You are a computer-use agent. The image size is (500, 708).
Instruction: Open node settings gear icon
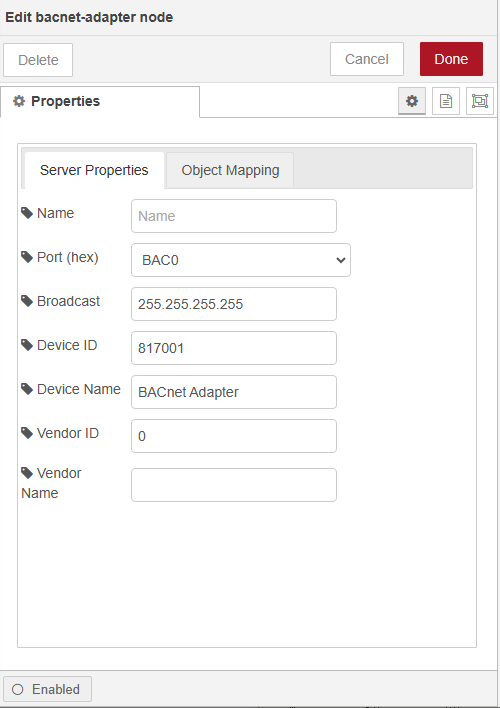(411, 101)
